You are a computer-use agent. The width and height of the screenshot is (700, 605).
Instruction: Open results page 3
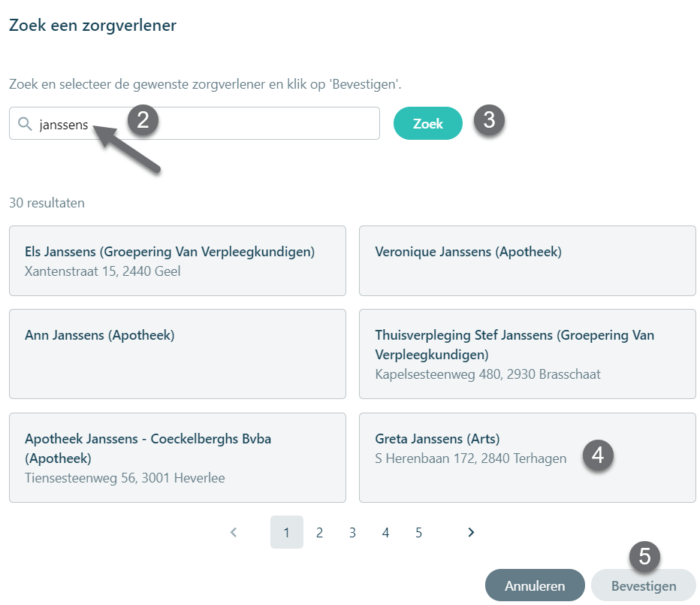coord(353,532)
